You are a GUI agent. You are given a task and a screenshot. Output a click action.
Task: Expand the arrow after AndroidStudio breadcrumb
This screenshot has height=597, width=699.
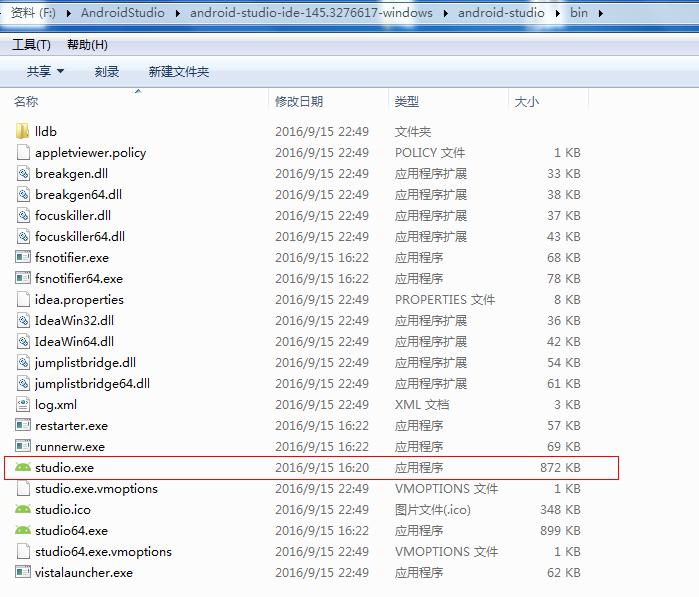178,13
